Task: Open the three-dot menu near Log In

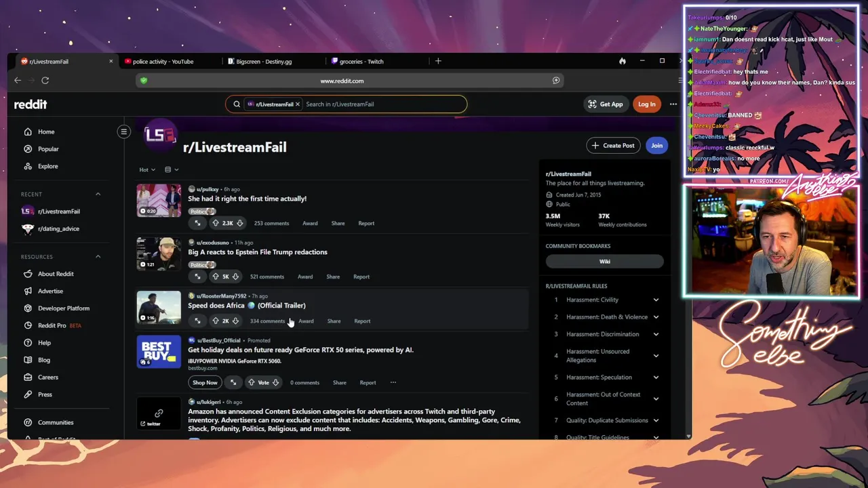Action: (x=673, y=104)
